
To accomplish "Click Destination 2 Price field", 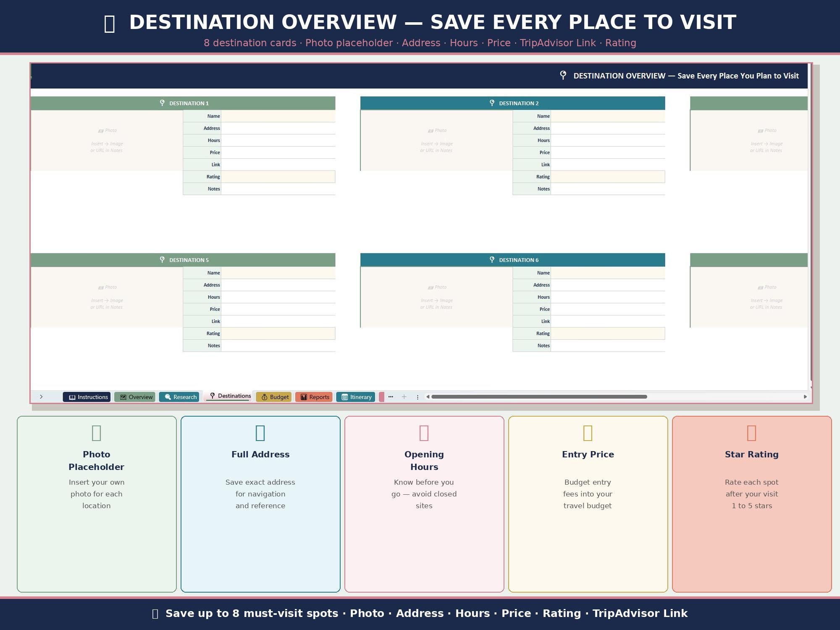I will [608, 152].
